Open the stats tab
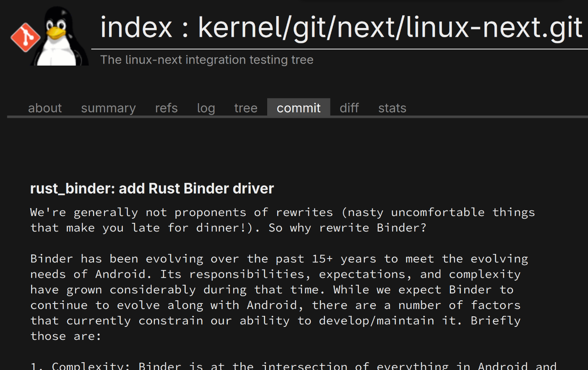The image size is (588, 370). click(x=392, y=108)
